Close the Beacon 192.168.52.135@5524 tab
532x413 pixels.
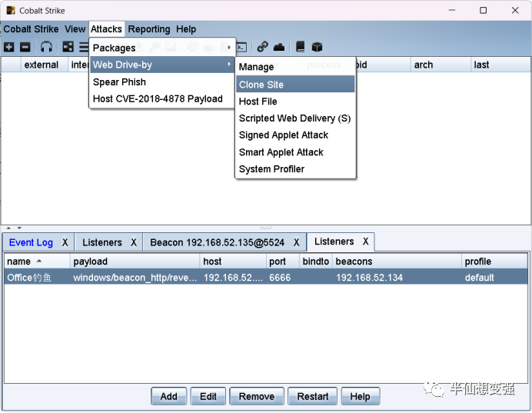coord(297,242)
